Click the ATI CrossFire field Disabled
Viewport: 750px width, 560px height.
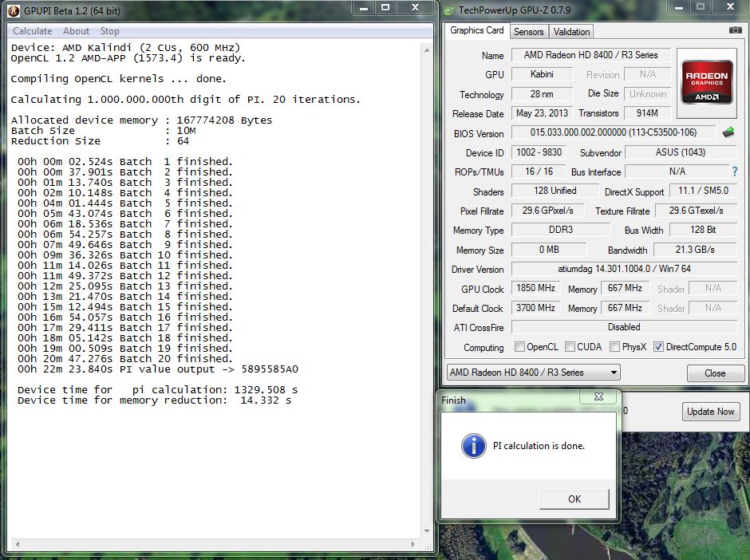click(624, 327)
